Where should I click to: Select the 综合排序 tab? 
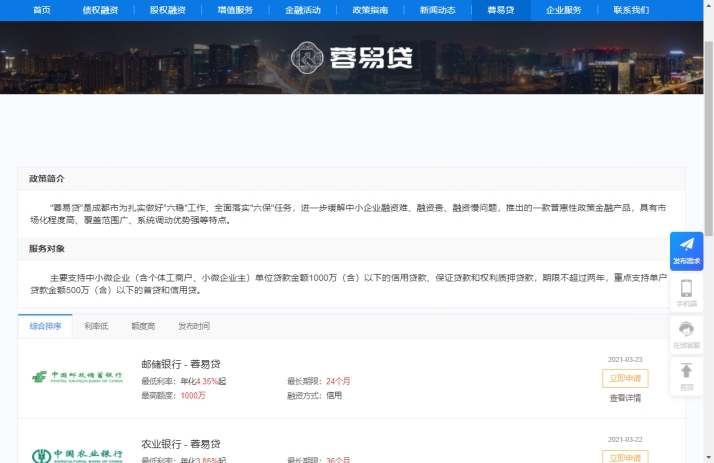click(45, 326)
